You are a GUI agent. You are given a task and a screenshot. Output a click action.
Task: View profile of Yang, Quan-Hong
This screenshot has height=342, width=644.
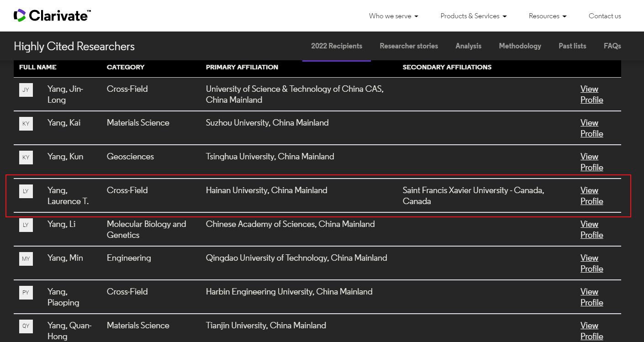[x=591, y=331]
